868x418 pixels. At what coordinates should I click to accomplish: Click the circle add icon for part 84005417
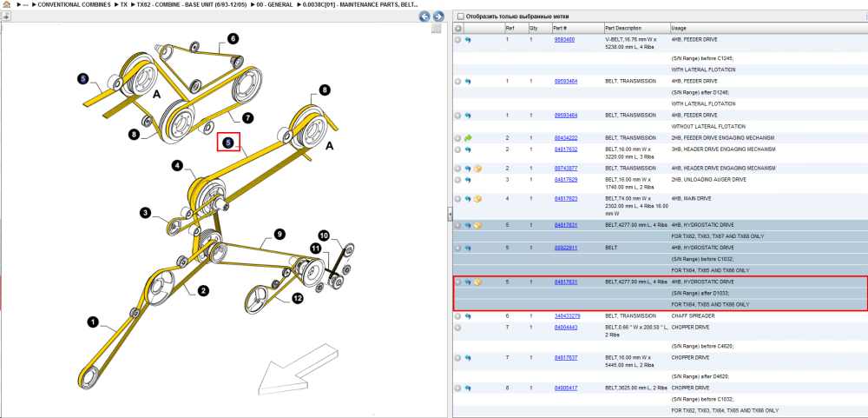coord(457,388)
